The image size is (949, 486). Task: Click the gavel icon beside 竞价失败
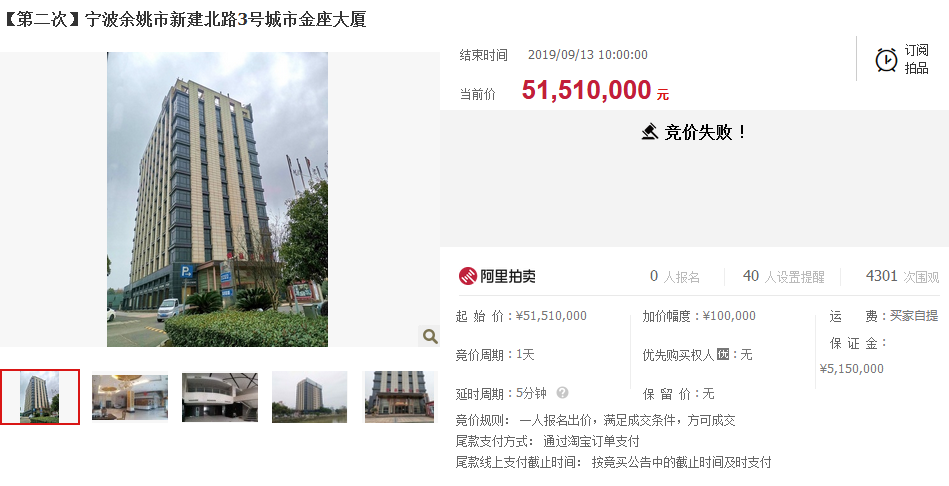pyautogui.click(x=649, y=131)
